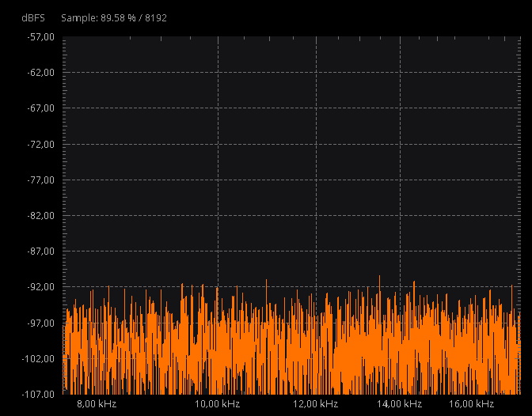Viewport: 532px width, 416px height.
Task: Click the empty dark plot area above spectrum
Action: (x=293, y=158)
